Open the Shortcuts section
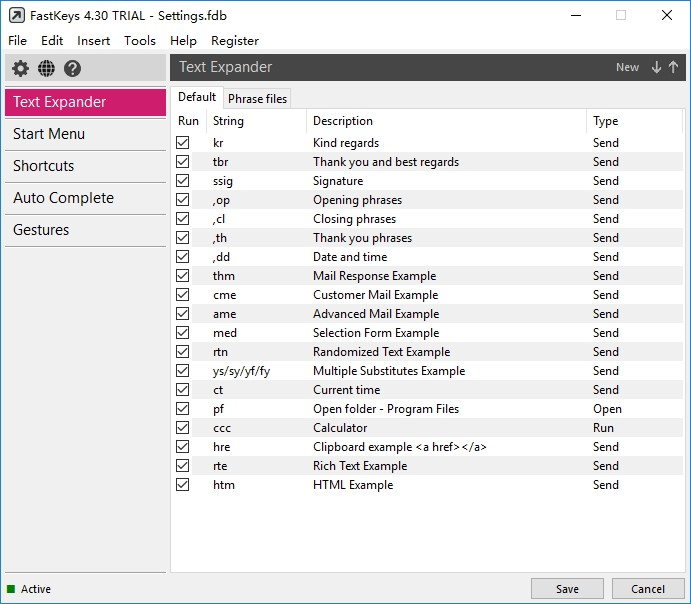This screenshot has height=604, width=691. 85,166
